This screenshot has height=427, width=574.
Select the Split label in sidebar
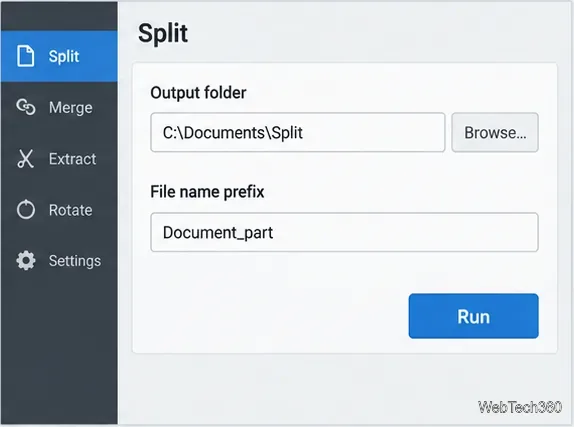[64, 57]
